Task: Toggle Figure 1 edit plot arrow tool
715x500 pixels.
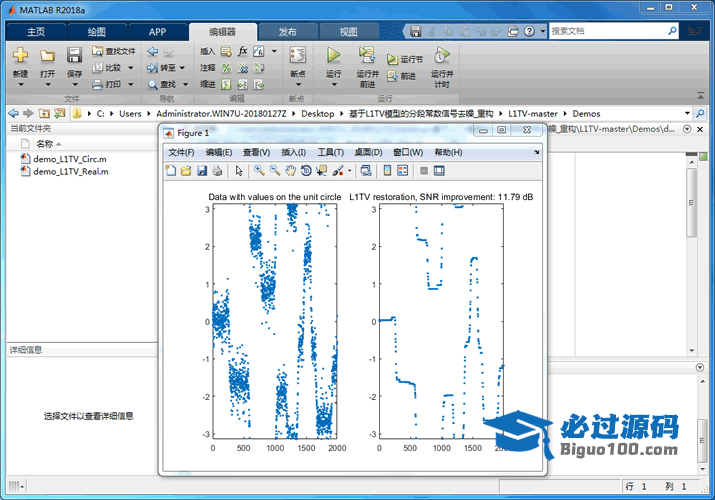Action: pyautogui.click(x=239, y=171)
